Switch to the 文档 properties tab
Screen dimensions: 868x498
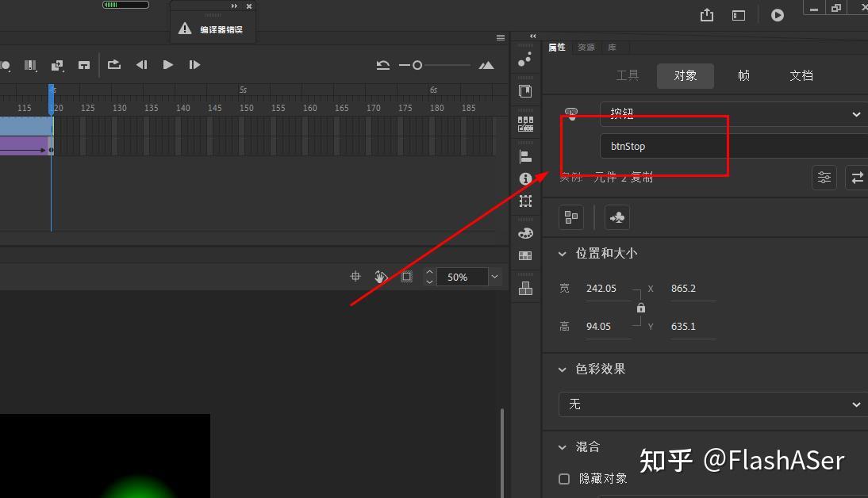[x=801, y=75]
